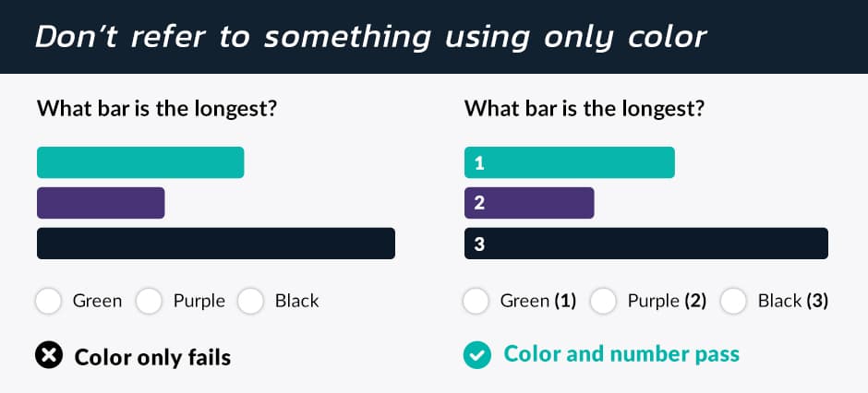
Task: Click the left 'What bar is the longest?' heading
Action: point(157,109)
